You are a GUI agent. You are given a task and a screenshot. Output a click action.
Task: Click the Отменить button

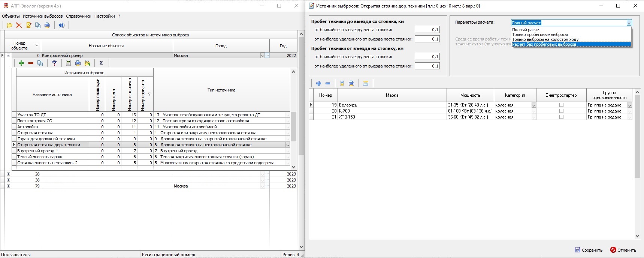(623, 250)
